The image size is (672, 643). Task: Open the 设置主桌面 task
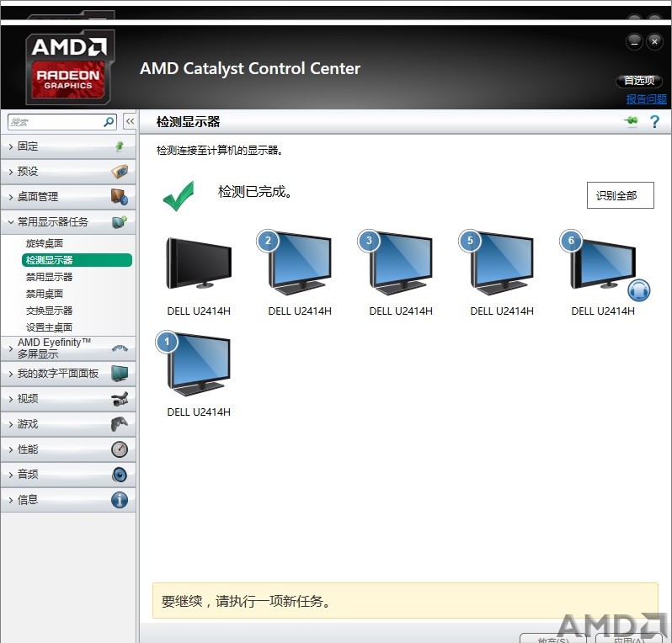pos(50,327)
